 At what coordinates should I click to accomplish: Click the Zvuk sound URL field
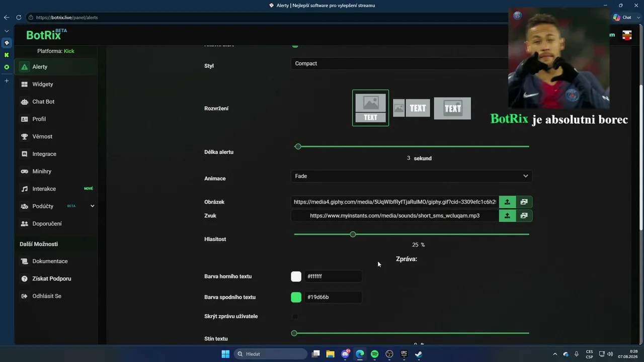[395, 216]
